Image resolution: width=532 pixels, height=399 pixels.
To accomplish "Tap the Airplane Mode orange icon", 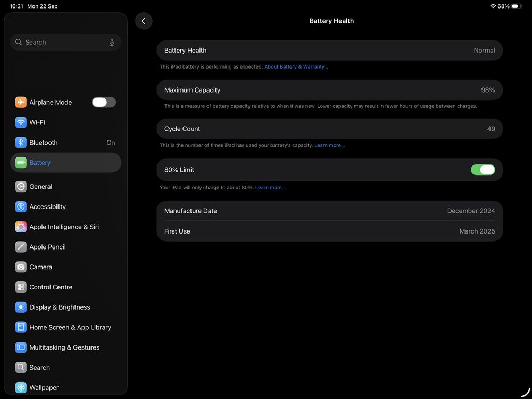I will pos(21,102).
